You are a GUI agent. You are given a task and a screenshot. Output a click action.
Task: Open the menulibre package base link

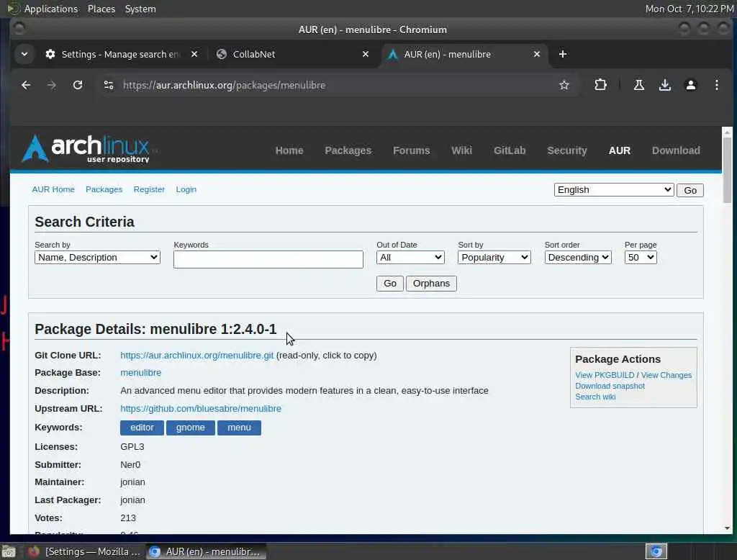pos(140,373)
